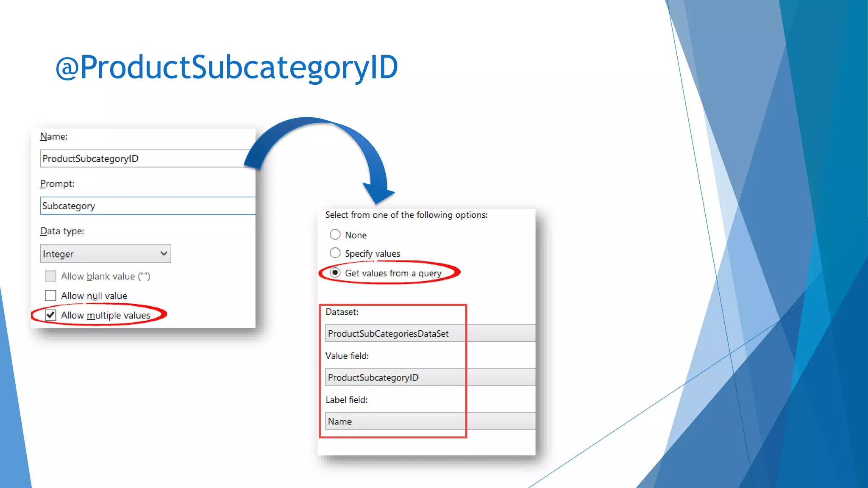Image resolution: width=868 pixels, height=488 pixels.
Task: Click the Dataset: label
Action: click(x=342, y=312)
